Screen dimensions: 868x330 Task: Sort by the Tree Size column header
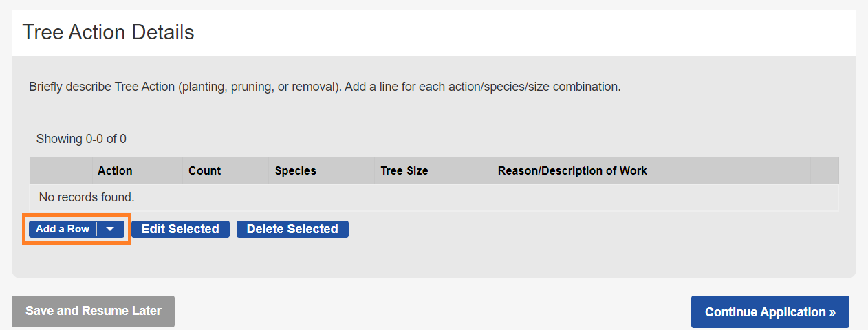coord(404,170)
